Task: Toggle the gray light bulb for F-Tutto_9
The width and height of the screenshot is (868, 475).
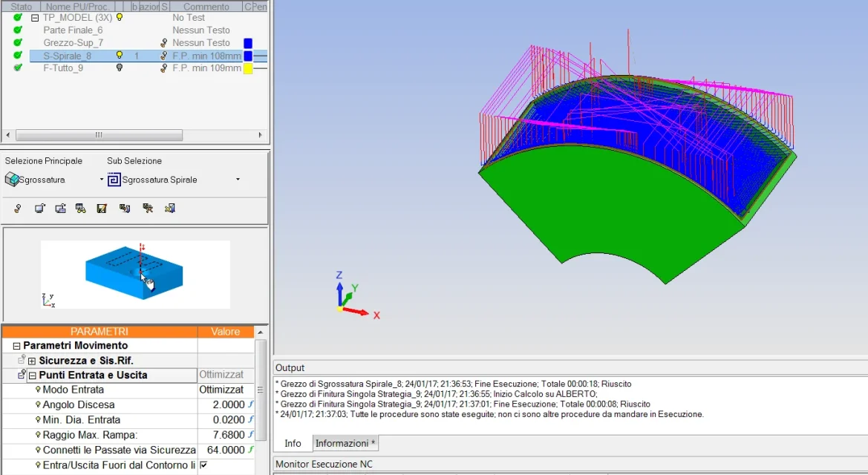Action: click(x=119, y=68)
